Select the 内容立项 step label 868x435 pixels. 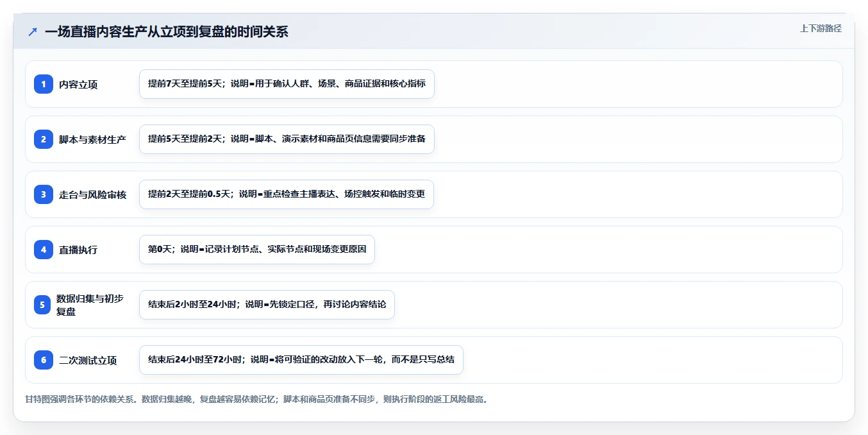click(x=78, y=85)
